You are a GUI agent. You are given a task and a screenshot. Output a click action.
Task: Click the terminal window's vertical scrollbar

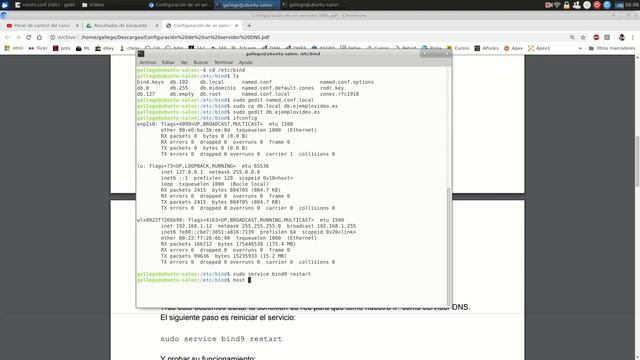tap(449, 247)
